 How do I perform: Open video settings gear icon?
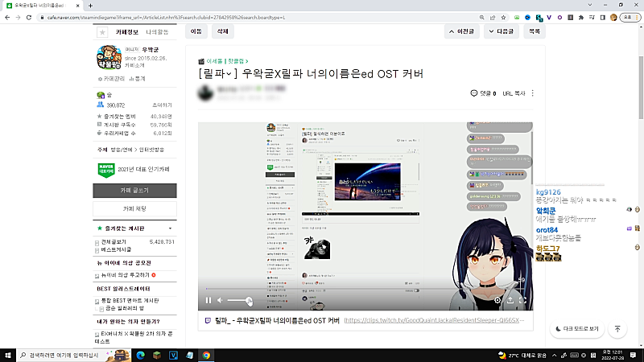tap(497, 300)
